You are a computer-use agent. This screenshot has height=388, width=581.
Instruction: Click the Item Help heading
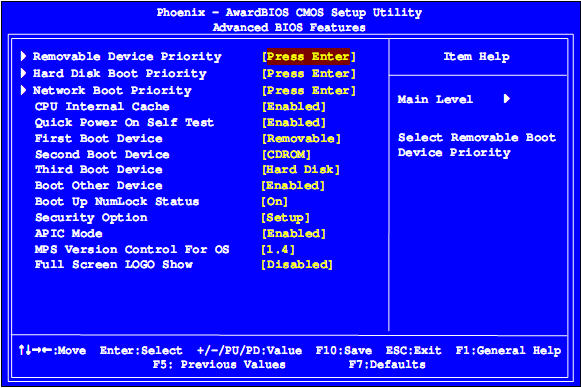pyautogui.click(x=477, y=56)
